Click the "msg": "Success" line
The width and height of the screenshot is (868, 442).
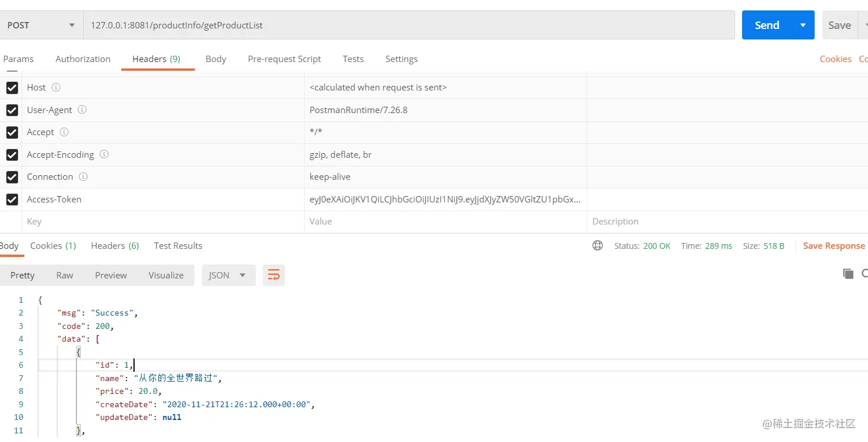point(97,313)
